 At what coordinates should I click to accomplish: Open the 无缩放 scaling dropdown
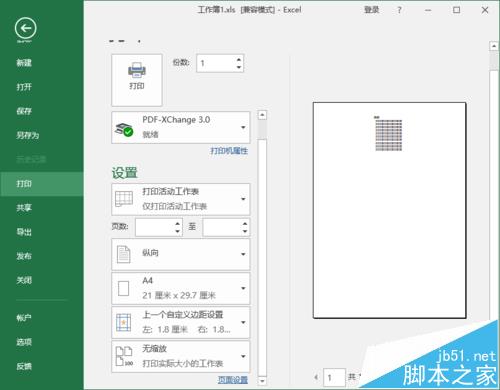tap(180, 356)
